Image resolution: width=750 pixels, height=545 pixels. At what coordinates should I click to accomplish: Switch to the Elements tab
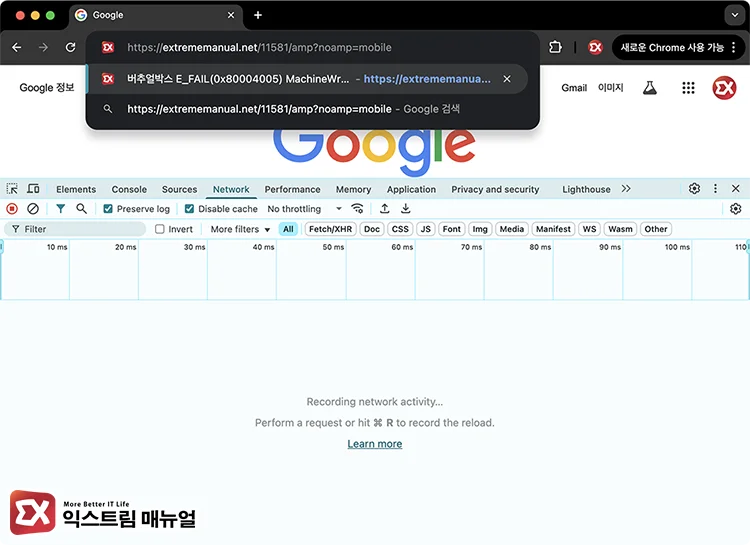pyautogui.click(x=76, y=189)
